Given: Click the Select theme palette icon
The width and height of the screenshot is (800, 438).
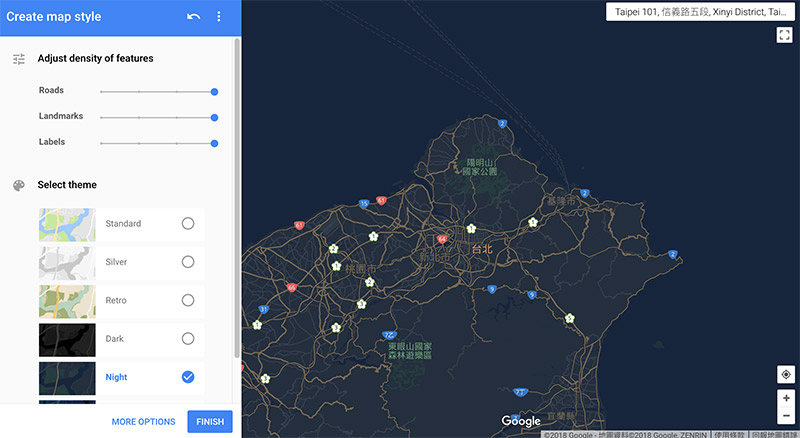Looking at the screenshot, I should [x=19, y=185].
